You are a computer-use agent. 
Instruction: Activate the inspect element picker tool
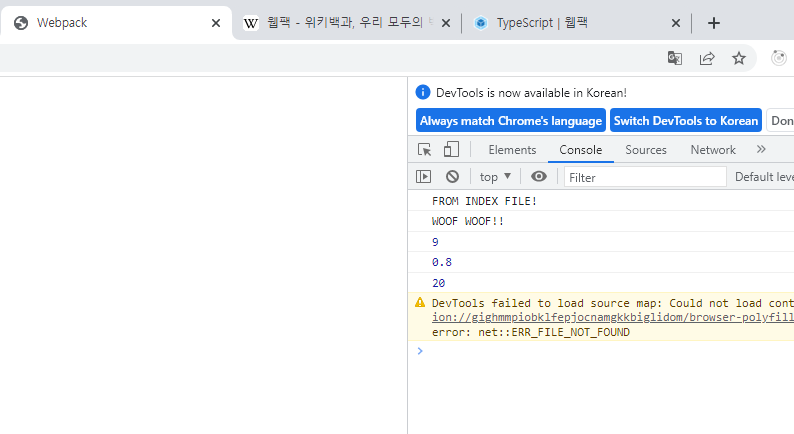tap(424, 149)
